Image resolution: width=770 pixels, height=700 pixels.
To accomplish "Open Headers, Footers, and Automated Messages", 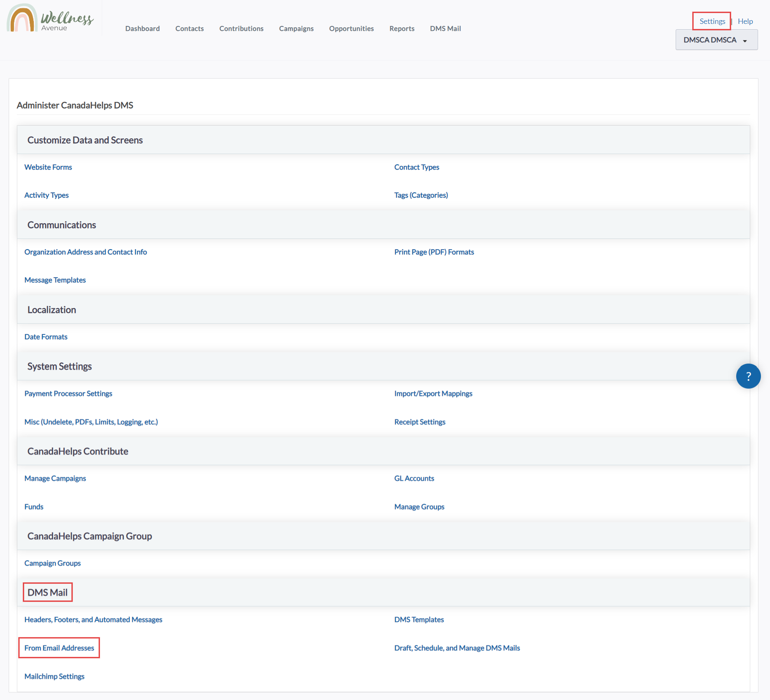I will pos(93,620).
